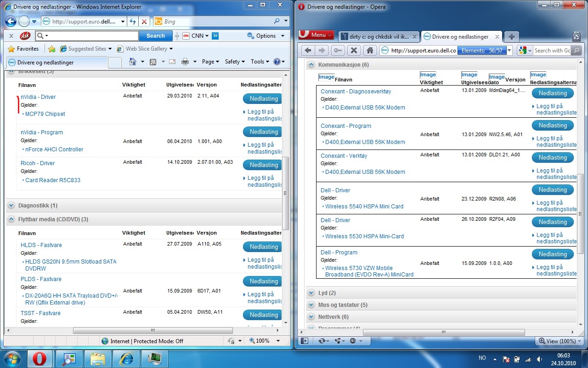Click Opera's password wand key icon
Screen dimensions: 588x368
click(x=337, y=51)
